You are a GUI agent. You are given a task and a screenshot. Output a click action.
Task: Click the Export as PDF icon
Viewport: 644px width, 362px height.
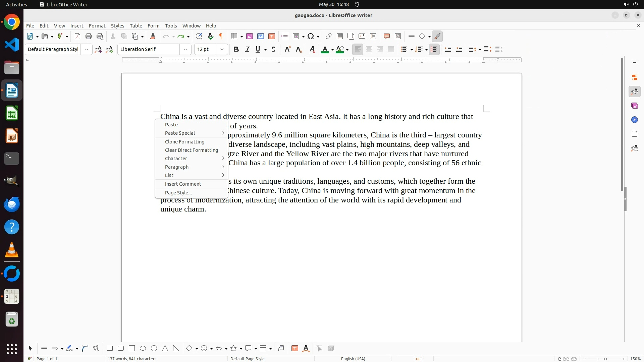(77, 37)
